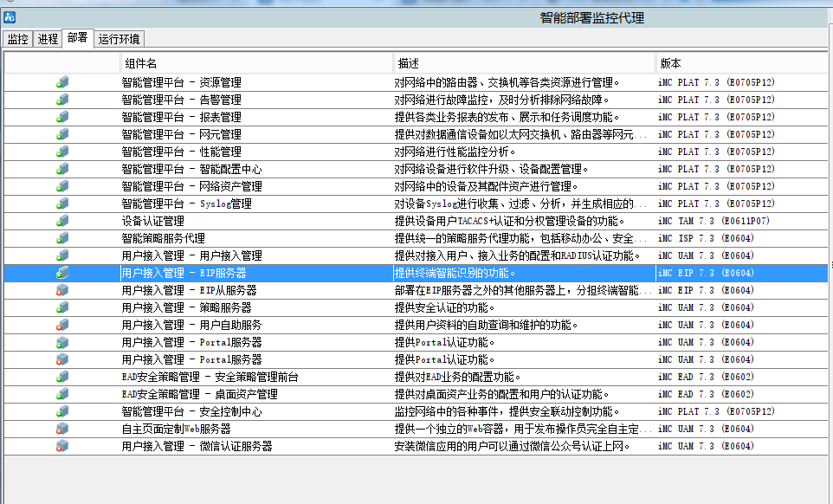Click the icon of highlighted EIP服务器 row
This screenshot has height=504, width=833.
coord(62,273)
